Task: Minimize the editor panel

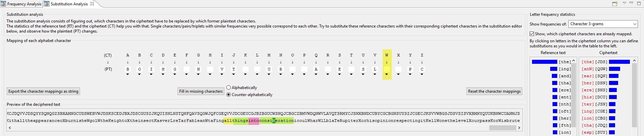Action: (631, 3)
